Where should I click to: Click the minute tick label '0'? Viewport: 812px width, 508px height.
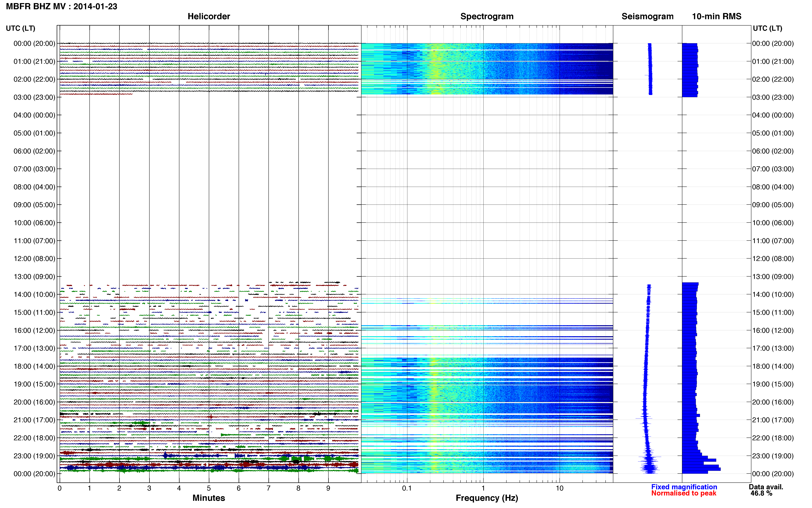[x=59, y=488]
